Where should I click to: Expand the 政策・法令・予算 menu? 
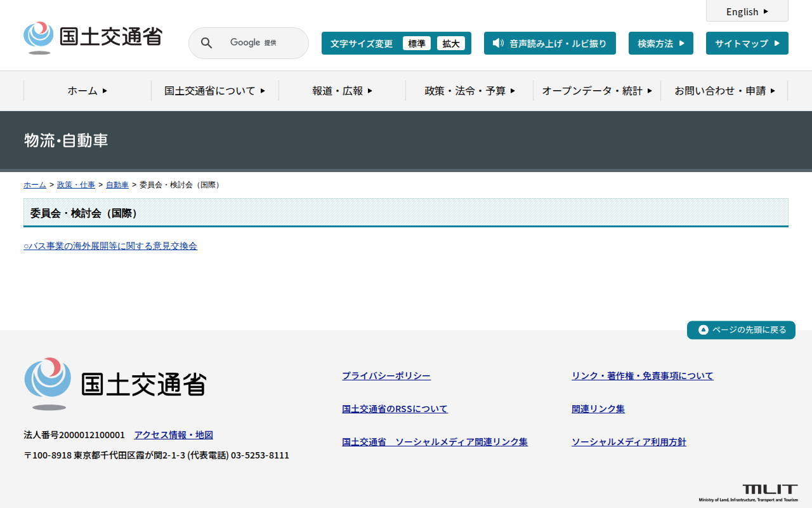pos(469,91)
